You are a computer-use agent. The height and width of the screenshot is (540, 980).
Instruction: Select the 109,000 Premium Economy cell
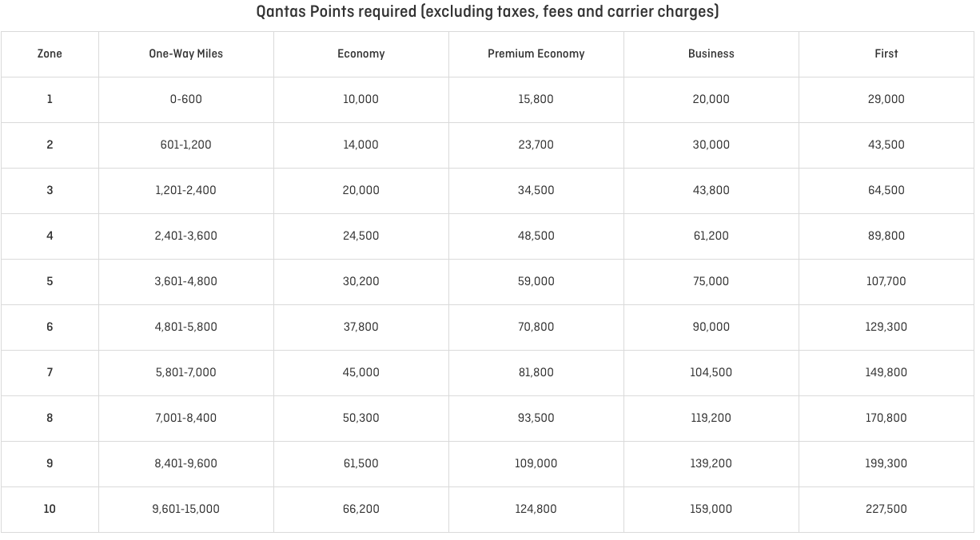536,463
